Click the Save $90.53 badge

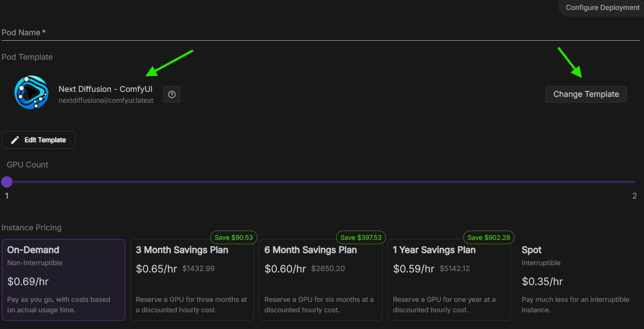pos(234,238)
